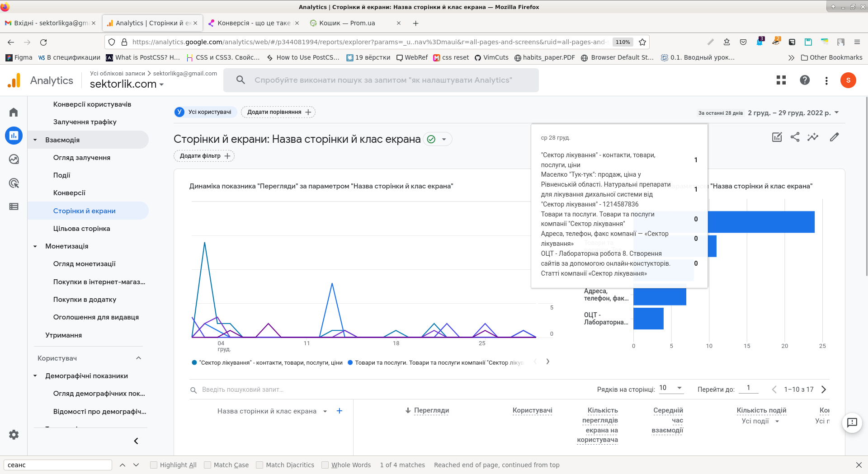The height and width of the screenshot is (474, 868).
Task: Enable the Highlight All checkbox
Action: [x=154, y=465]
